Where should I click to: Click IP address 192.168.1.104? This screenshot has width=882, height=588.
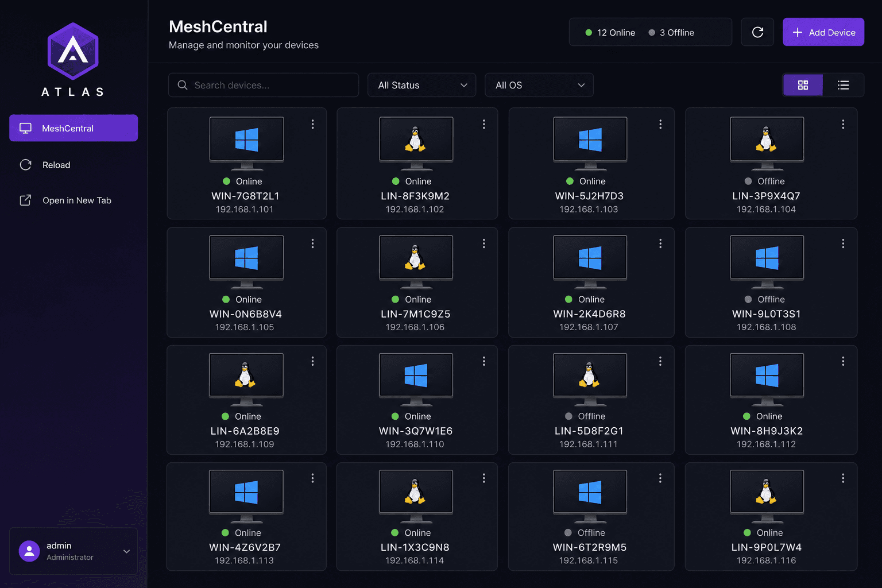pyautogui.click(x=767, y=210)
